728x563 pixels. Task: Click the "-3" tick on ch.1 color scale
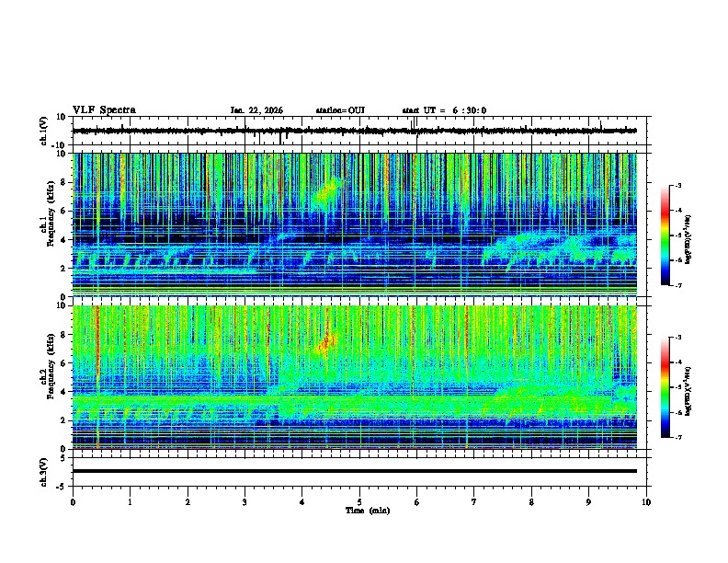(x=678, y=185)
